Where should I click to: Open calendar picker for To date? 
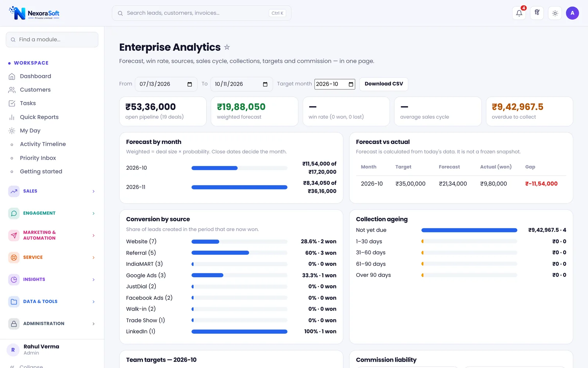pos(265,84)
